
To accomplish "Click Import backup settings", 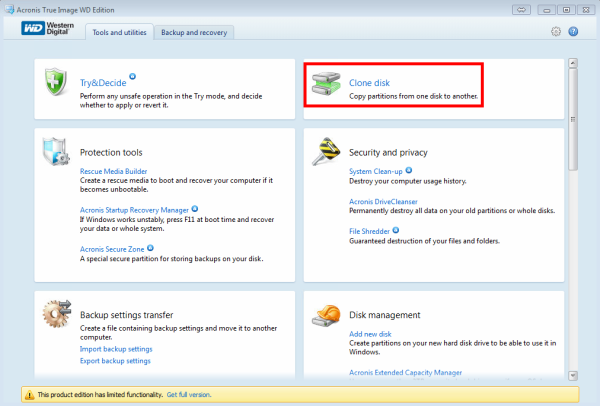I will (116, 349).
